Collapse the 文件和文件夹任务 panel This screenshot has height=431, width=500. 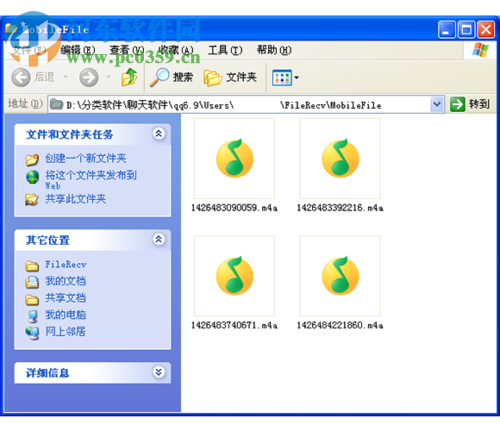click(159, 134)
